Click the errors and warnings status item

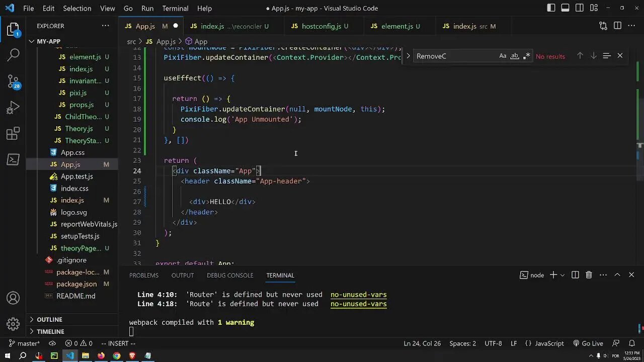(x=78, y=343)
